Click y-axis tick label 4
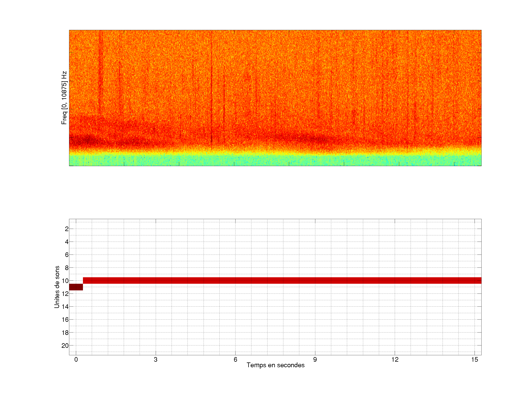The image size is (532, 399). [67, 242]
